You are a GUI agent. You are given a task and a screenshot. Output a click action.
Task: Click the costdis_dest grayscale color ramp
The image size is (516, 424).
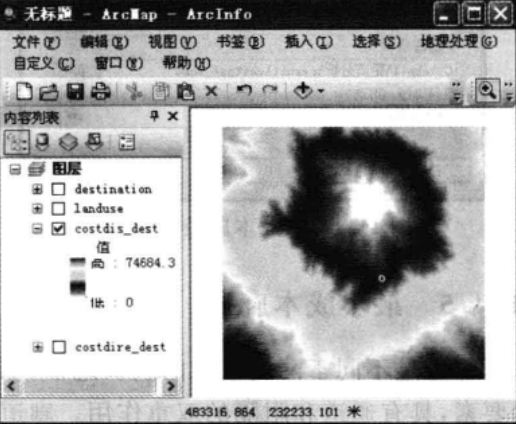pyautogui.click(x=78, y=276)
